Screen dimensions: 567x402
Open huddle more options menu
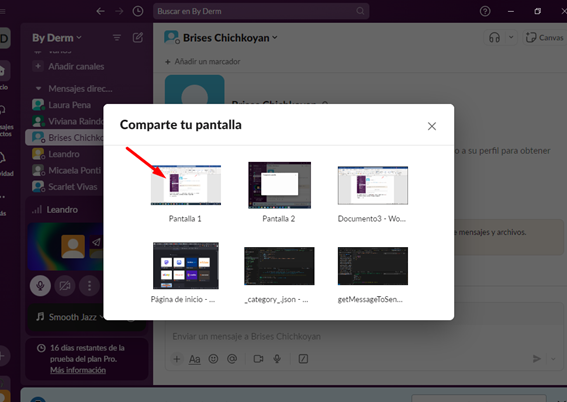[89, 286]
